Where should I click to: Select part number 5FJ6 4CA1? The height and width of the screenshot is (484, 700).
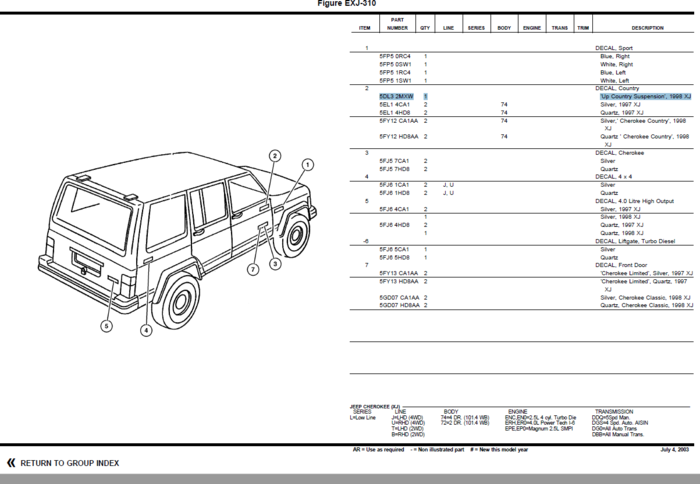pyautogui.click(x=394, y=209)
